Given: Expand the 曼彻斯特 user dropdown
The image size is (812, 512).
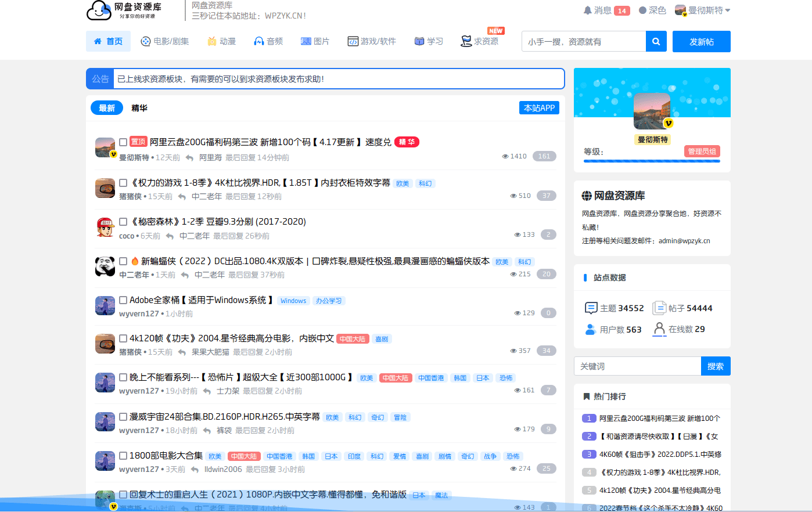Looking at the screenshot, I should (703, 10).
